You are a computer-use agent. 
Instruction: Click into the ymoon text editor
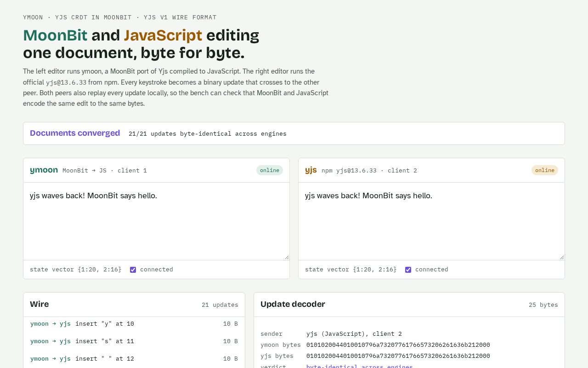click(156, 221)
